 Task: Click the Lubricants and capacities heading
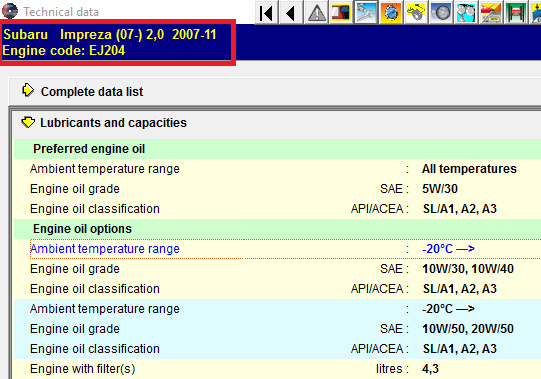pos(114,123)
